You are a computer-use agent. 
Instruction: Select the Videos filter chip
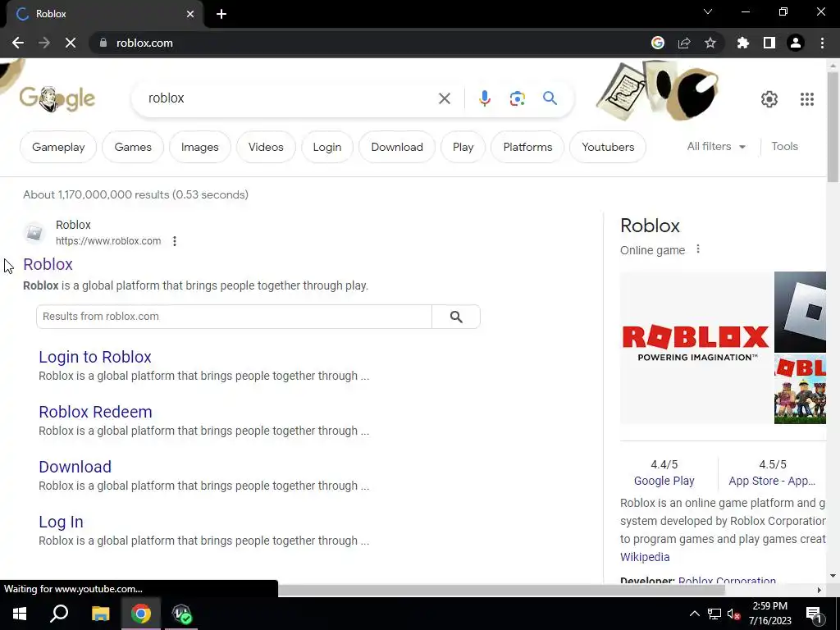(266, 147)
